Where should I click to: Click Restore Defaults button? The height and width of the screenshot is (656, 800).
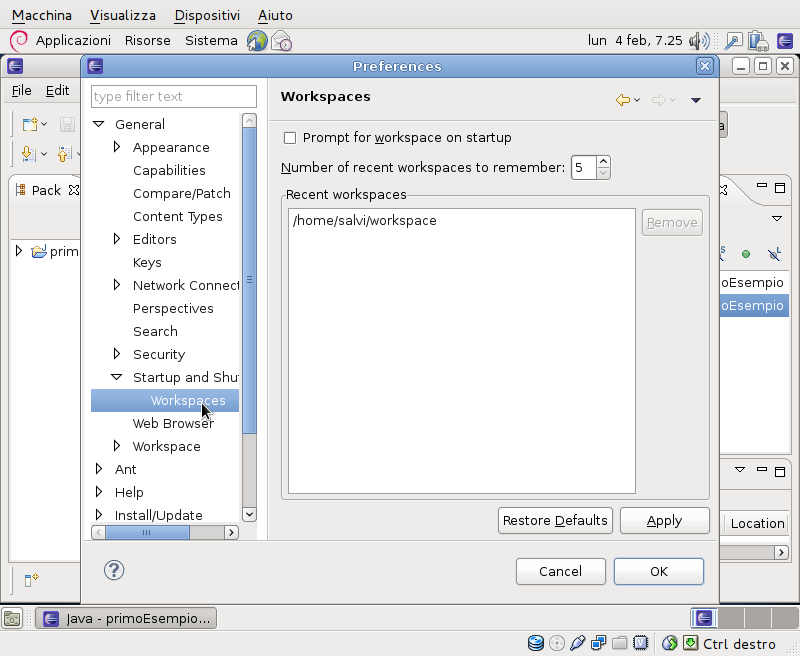tap(555, 521)
